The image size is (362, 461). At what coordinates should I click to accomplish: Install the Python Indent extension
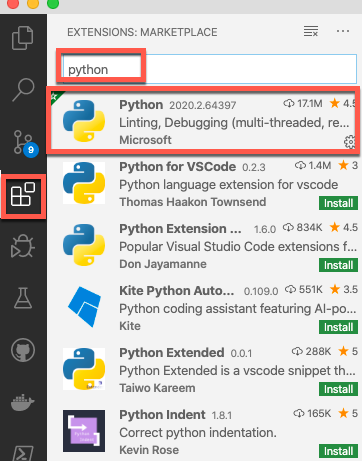[338, 451]
